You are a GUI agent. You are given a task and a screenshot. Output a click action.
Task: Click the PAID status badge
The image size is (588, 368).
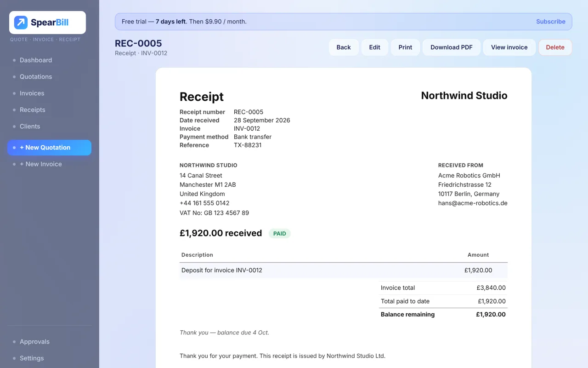[x=280, y=234]
